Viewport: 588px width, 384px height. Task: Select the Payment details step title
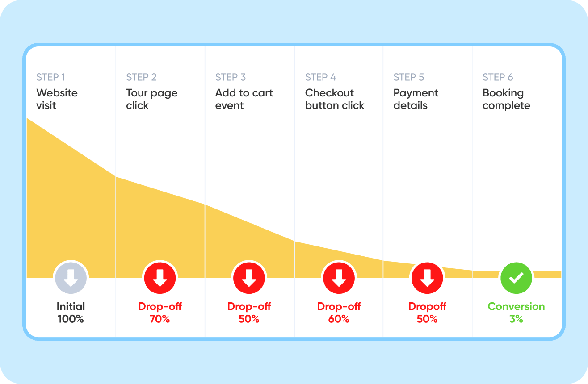(416, 99)
